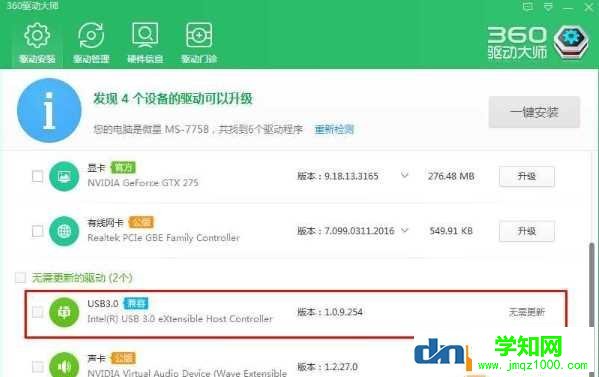Screen dimensions: 599x377
Task: Click the 显卡 device icon
Action: point(64,176)
